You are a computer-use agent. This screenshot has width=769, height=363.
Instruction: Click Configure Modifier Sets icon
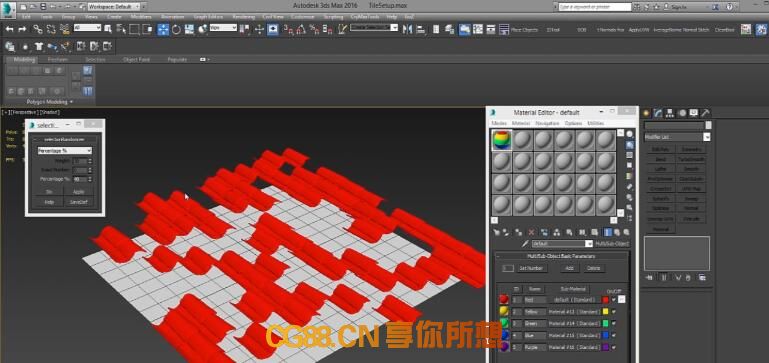[702, 278]
